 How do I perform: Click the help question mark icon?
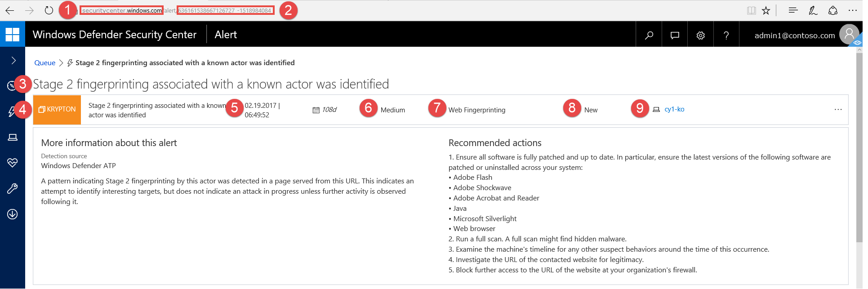[x=726, y=35]
